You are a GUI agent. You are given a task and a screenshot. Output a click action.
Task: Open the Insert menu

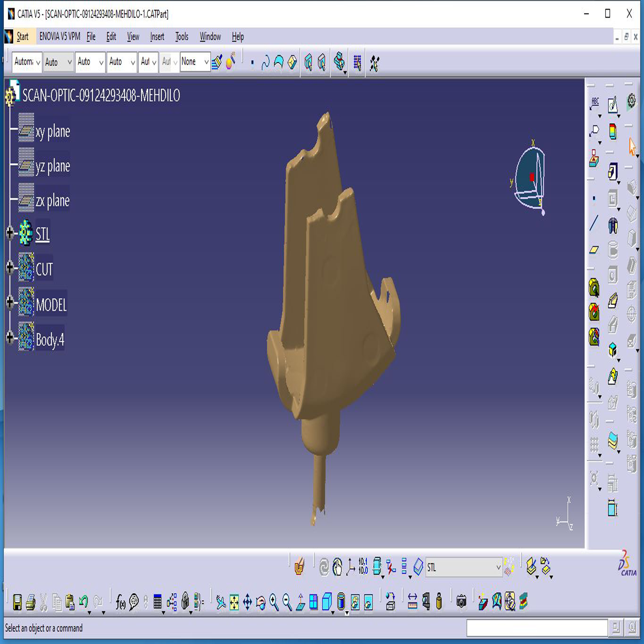coord(157,36)
